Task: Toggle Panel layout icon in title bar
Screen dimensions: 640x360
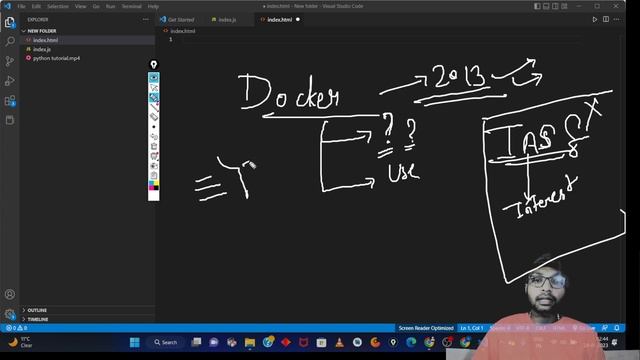Action: (546, 6)
